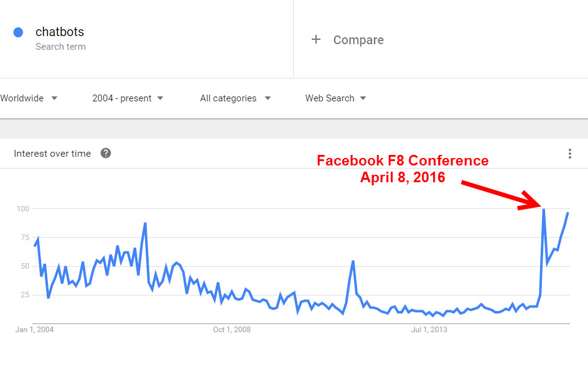Click the Jul 1, 2013 axis label
588x367 pixels.
click(429, 330)
